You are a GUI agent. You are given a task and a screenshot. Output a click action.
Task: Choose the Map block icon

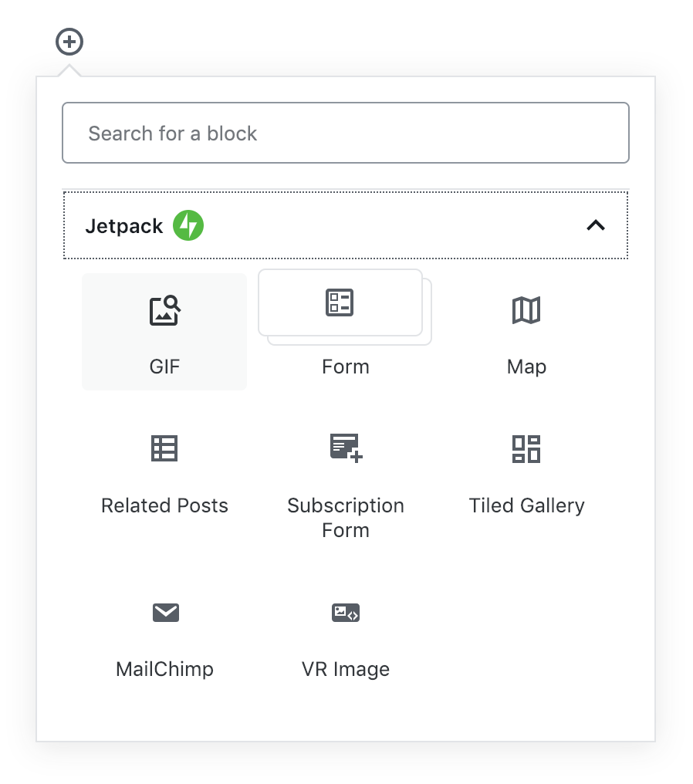tap(526, 310)
